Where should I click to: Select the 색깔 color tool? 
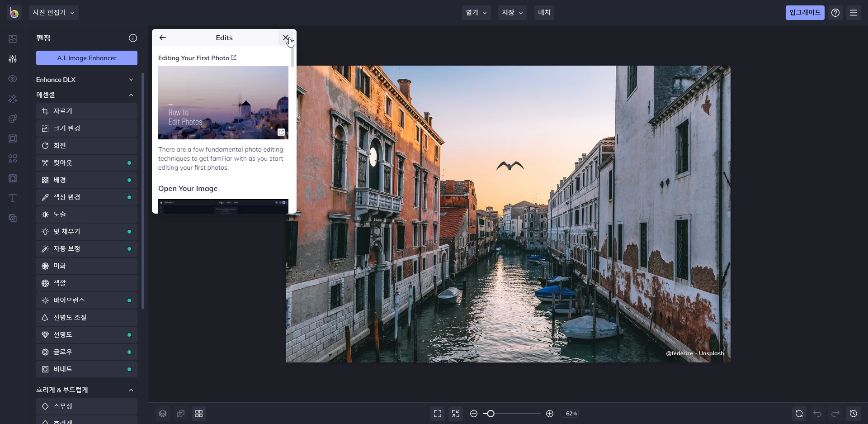pyautogui.click(x=87, y=283)
